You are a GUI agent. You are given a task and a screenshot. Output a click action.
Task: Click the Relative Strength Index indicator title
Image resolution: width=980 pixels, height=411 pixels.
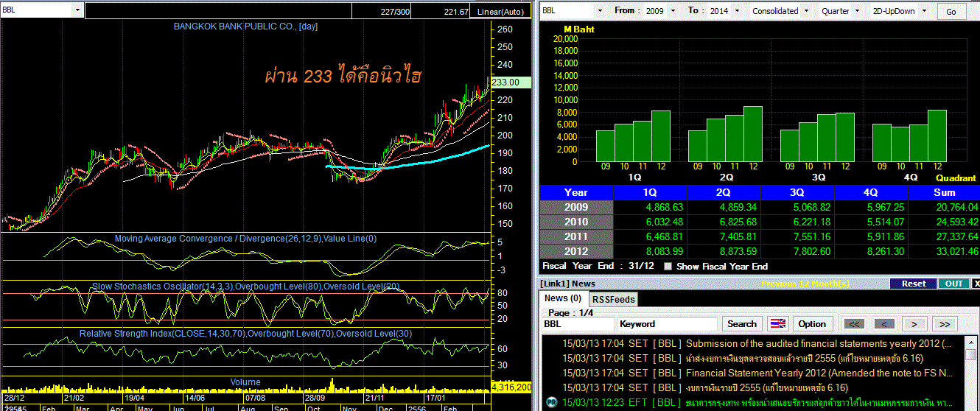(x=245, y=334)
